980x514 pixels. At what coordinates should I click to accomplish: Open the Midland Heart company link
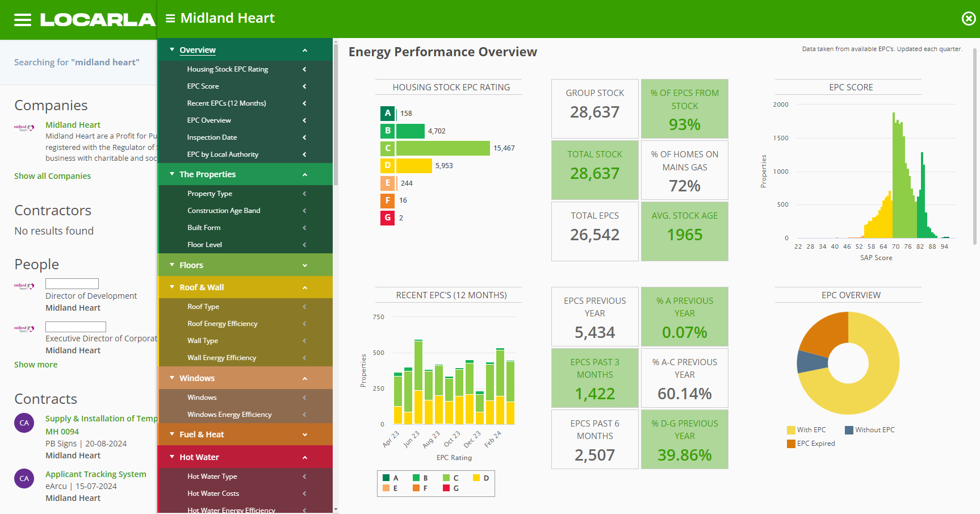coord(73,125)
